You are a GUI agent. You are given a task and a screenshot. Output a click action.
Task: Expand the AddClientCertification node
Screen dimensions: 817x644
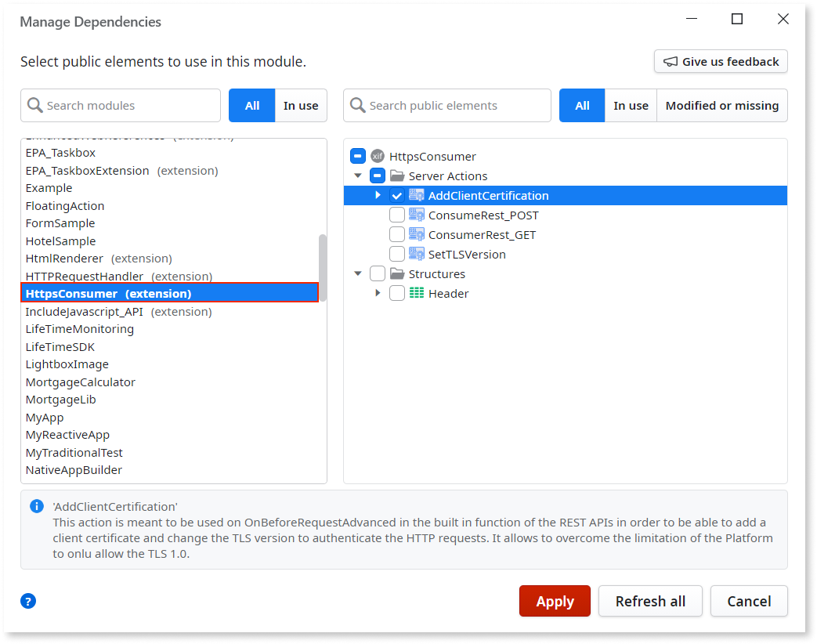[x=377, y=195]
